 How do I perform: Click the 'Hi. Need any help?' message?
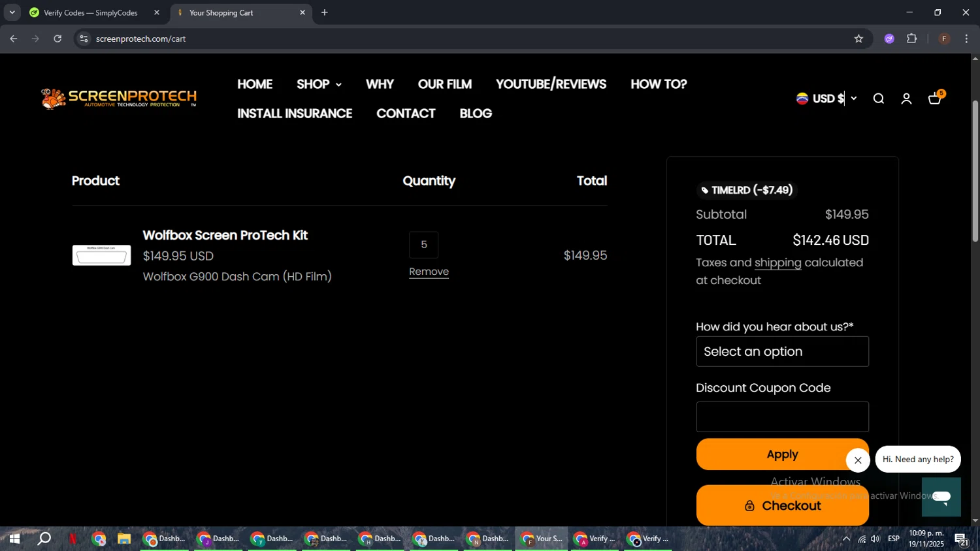918,460
